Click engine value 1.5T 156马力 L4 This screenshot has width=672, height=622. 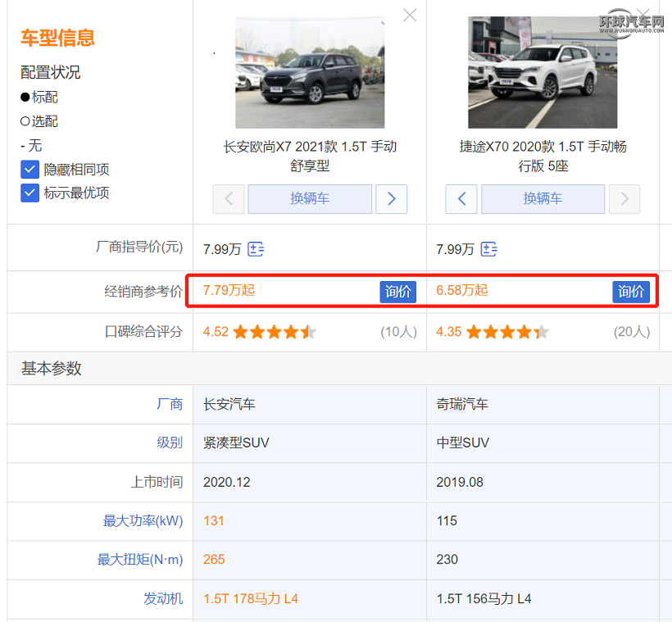484,598
